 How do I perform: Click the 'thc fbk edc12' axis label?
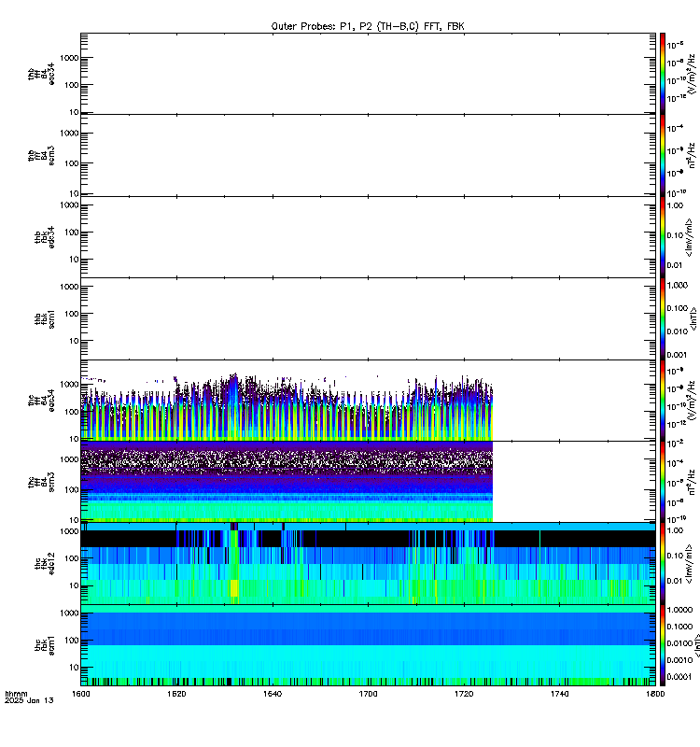45,564
